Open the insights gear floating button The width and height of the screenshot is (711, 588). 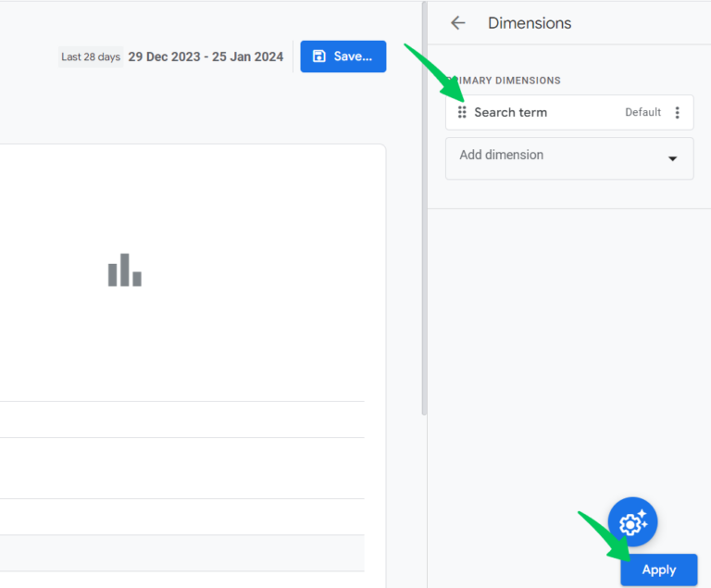coord(633,522)
